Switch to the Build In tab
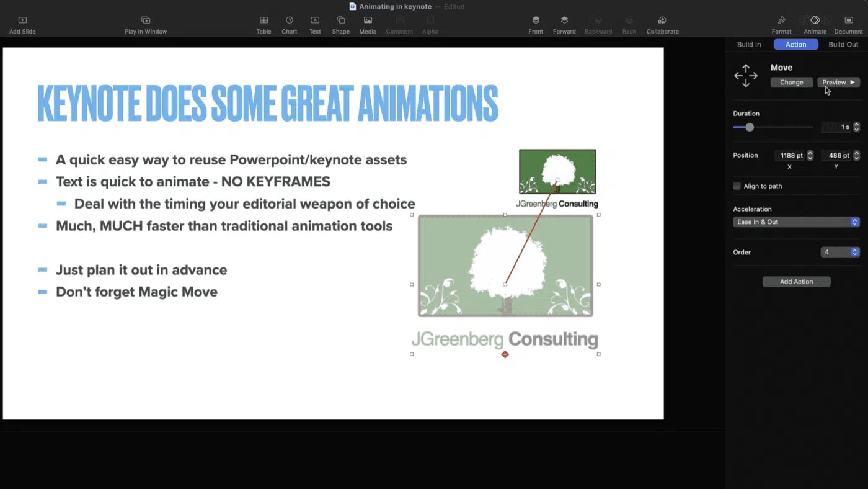This screenshot has height=489, width=868. tap(748, 45)
